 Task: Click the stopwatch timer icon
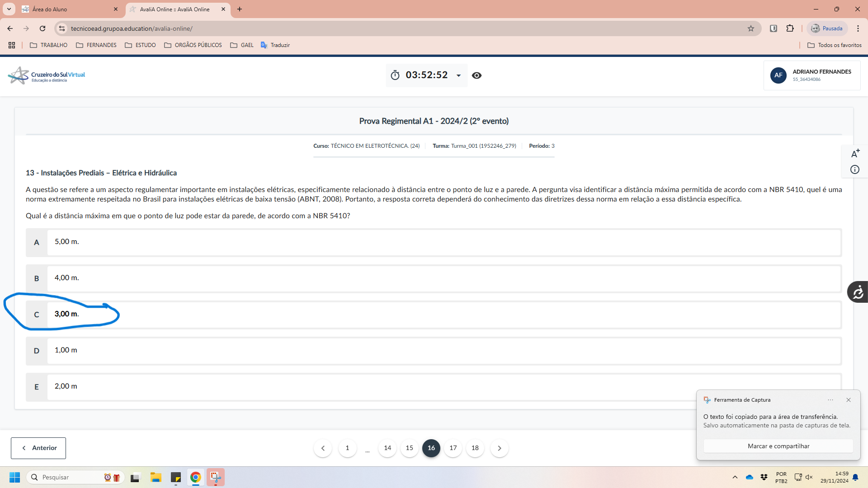(x=395, y=75)
